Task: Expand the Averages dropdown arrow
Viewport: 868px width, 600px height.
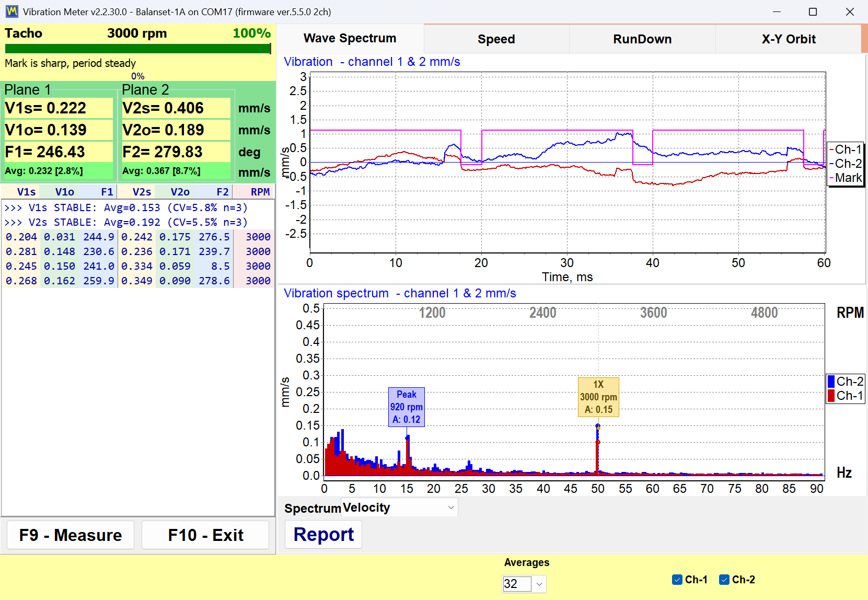Action: 539,584
